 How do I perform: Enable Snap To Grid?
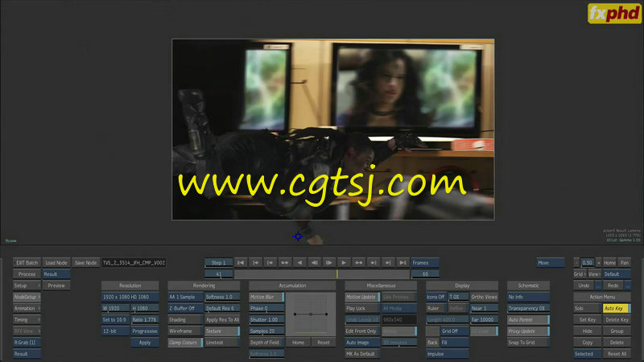(528, 343)
